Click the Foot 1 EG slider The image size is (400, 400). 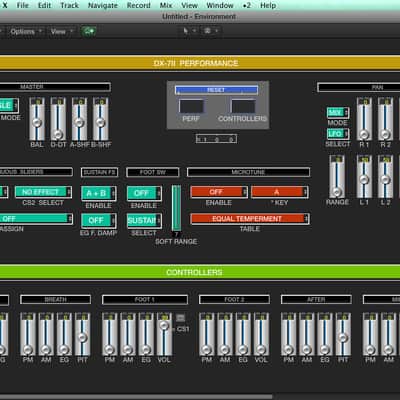pos(146,334)
